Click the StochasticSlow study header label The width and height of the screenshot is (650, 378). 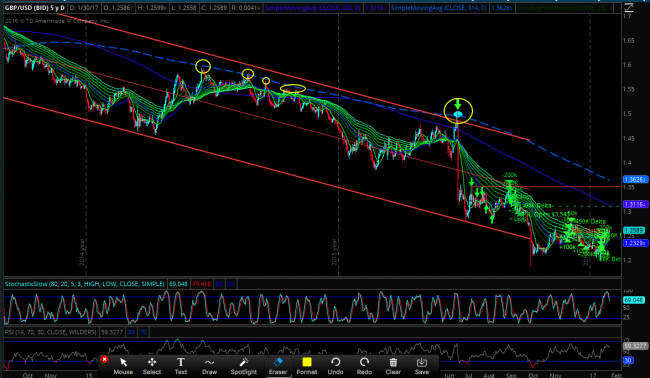coord(85,284)
